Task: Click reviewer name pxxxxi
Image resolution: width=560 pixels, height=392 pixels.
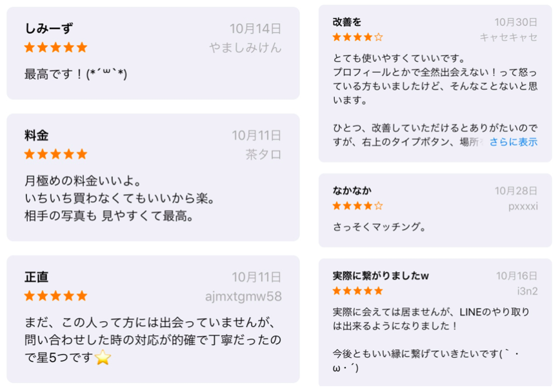Action: [523, 206]
